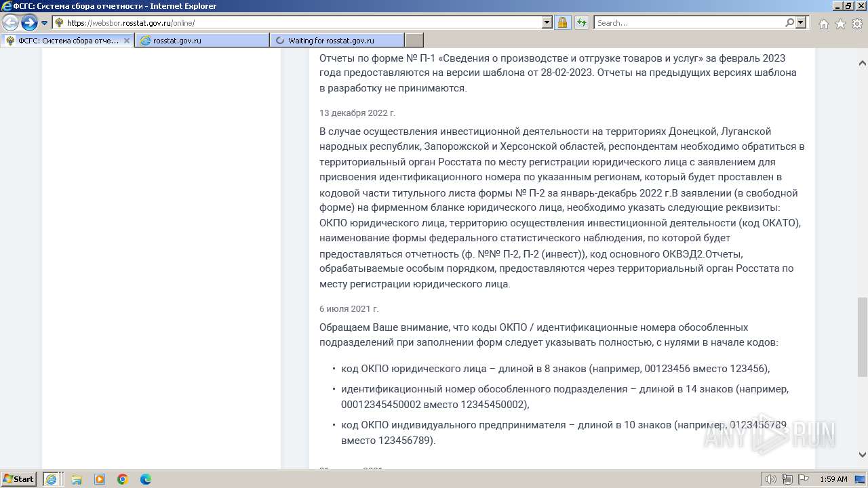Open the security lock report icon
Screen dimensions: 868x488
pyautogui.click(x=562, y=23)
